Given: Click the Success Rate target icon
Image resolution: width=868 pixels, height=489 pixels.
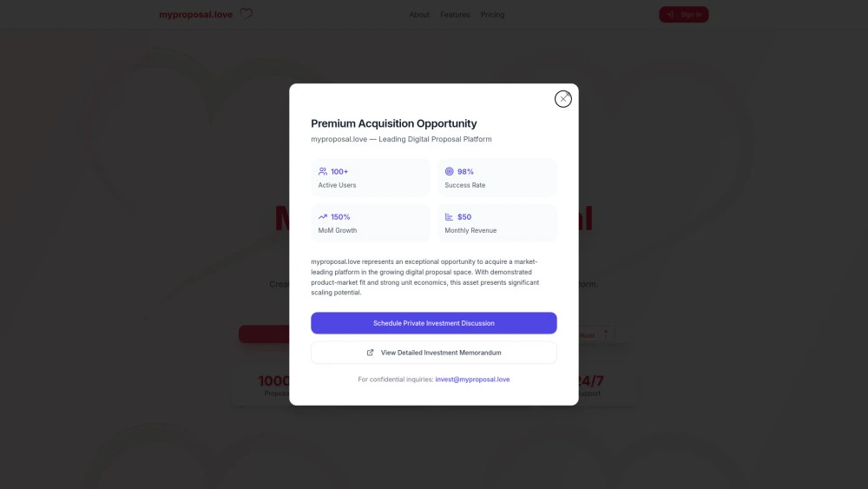Looking at the screenshot, I should pos(450,172).
